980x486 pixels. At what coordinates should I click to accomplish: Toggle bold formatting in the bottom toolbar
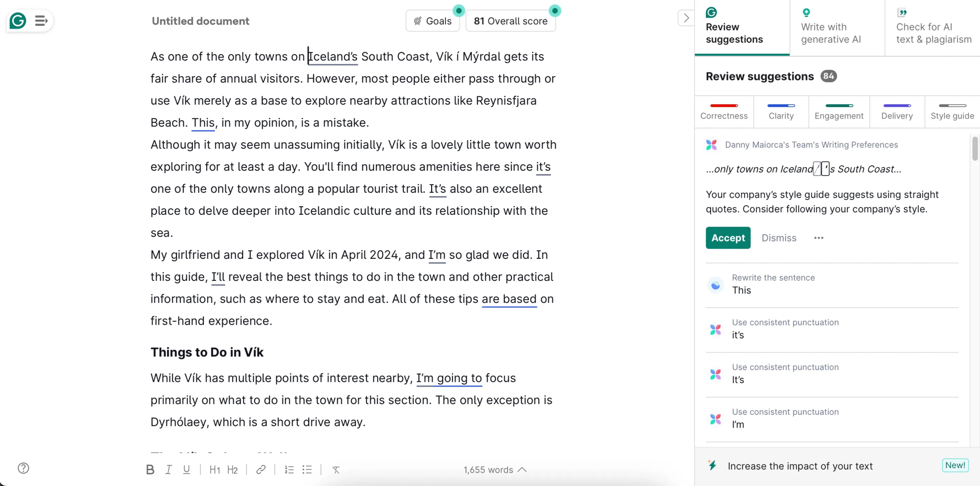click(x=150, y=469)
